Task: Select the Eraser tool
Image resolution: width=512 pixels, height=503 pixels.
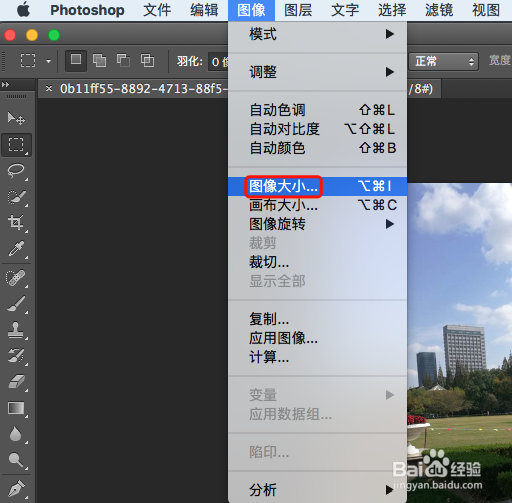Action: [16, 382]
